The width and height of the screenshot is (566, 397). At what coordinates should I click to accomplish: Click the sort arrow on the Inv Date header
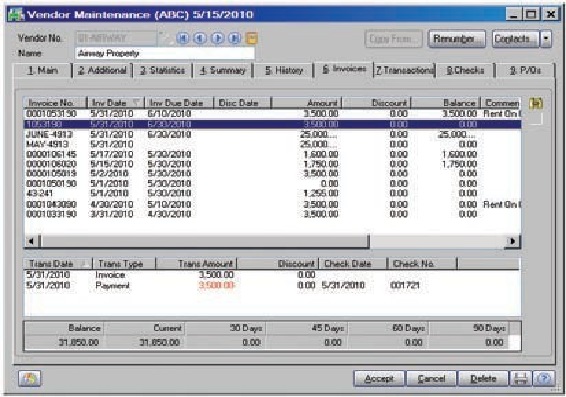tap(136, 103)
